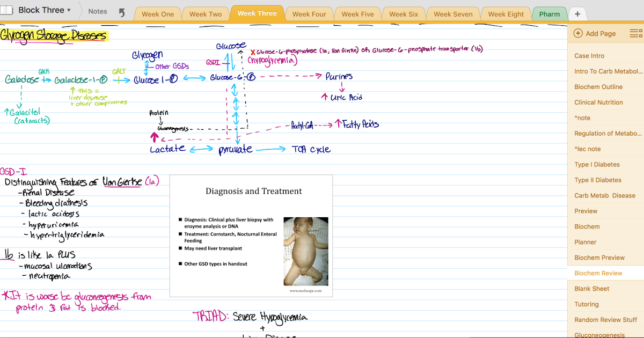
Task: Click the Diagnosis and Treatment slide image
Action: point(251,236)
